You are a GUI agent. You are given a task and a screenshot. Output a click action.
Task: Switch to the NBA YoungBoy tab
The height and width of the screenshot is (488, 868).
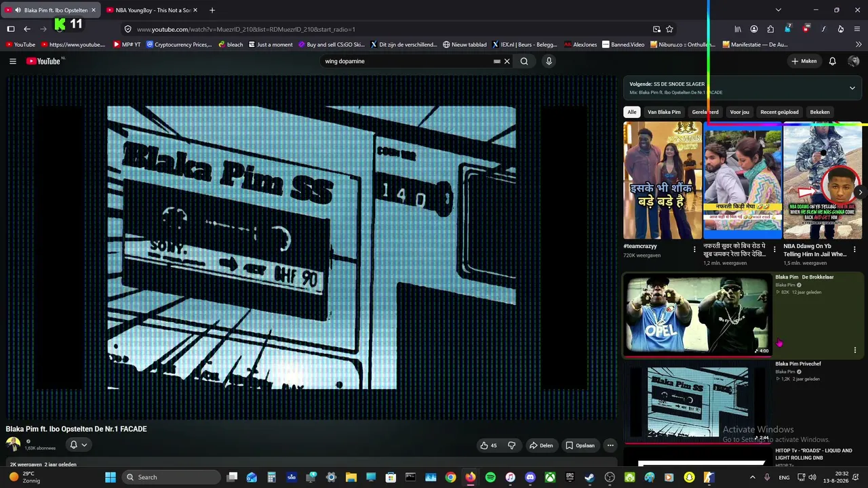152,10
